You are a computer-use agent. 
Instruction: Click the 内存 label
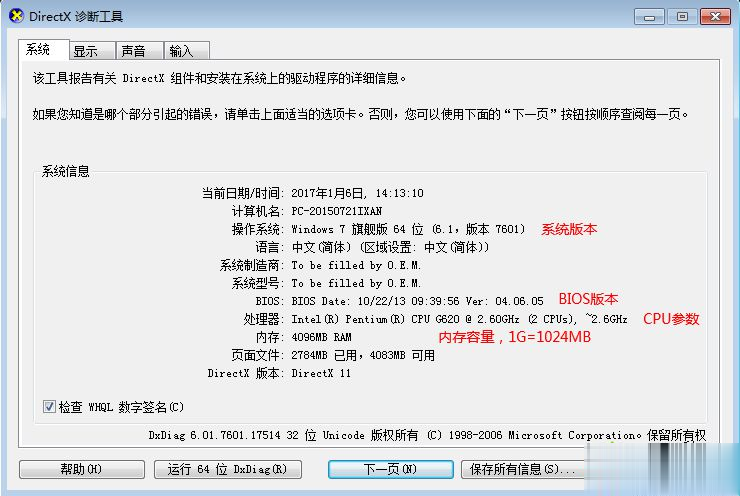(x=270, y=337)
